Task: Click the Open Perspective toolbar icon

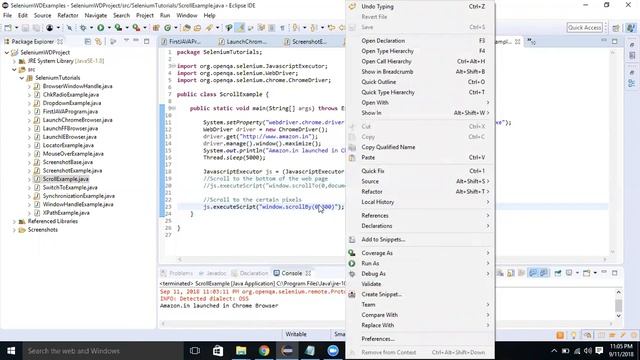Action: point(616,28)
